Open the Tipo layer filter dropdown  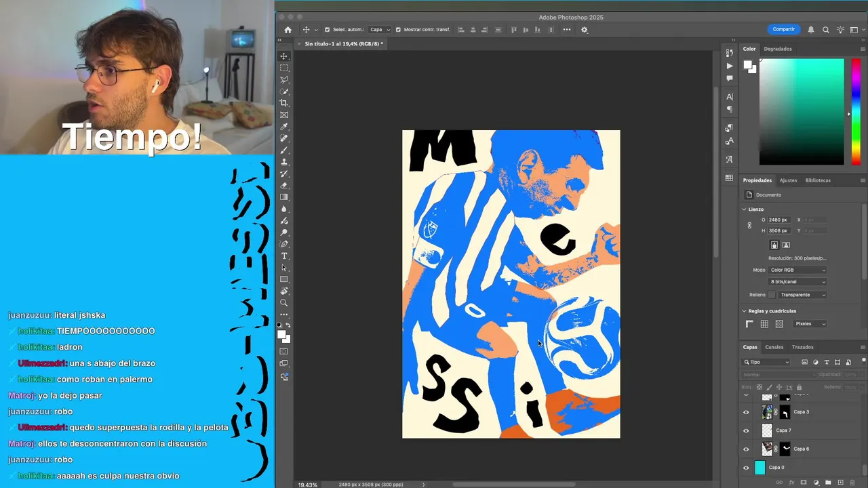(x=767, y=362)
